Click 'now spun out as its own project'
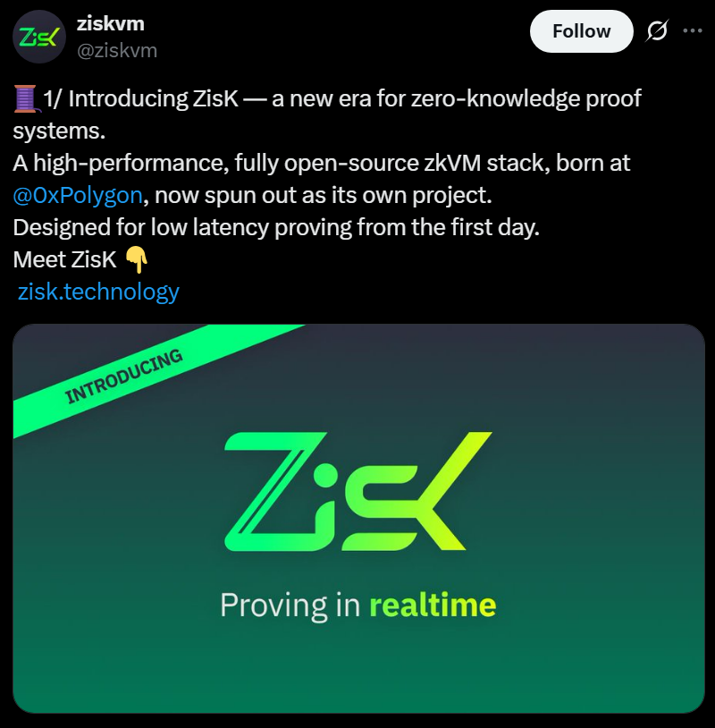Viewport: 715px width, 728px height. tap(323, 195)
